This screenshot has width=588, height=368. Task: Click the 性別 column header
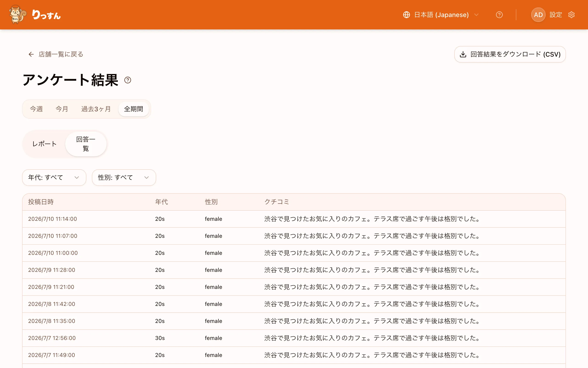click(211, 202)
